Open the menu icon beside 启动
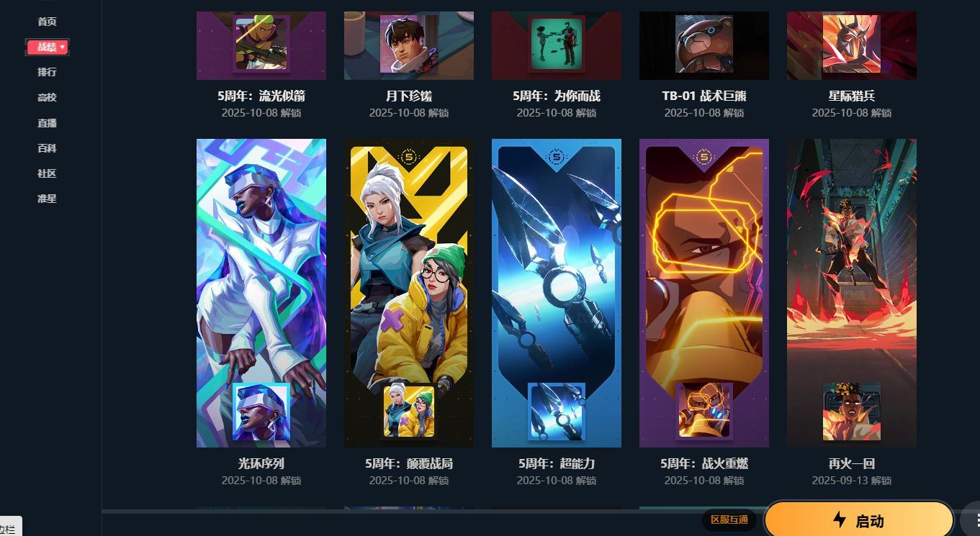Viewport: 980px width, 536px height. [x=973, y=519]
